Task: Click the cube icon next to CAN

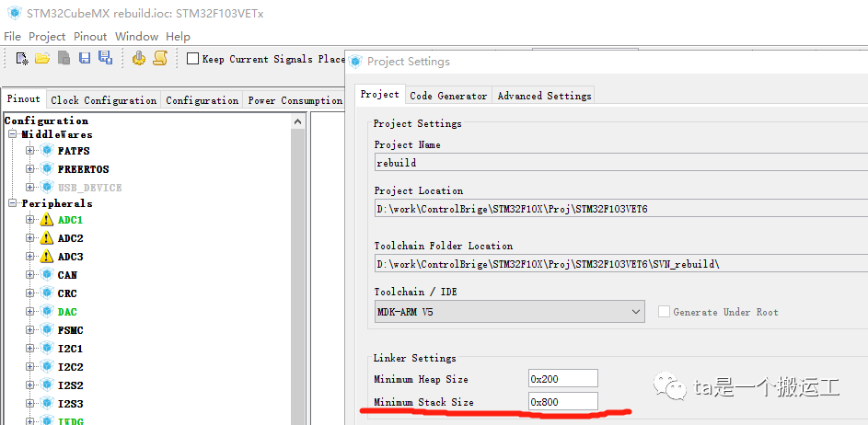Action: pos(47,275)
